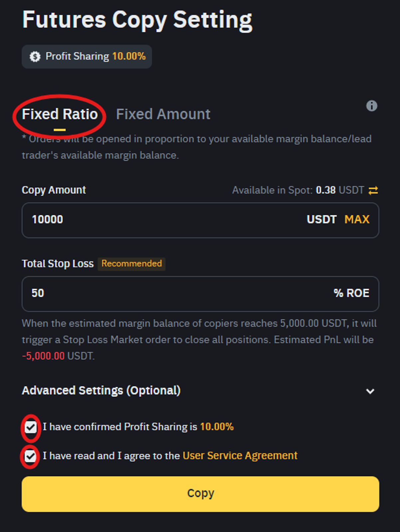Click the 10.00% text in confirmation line
Image resolution: width=400 pixels, height=532 pixels.
pyautogui.click(x=217, y=427)
